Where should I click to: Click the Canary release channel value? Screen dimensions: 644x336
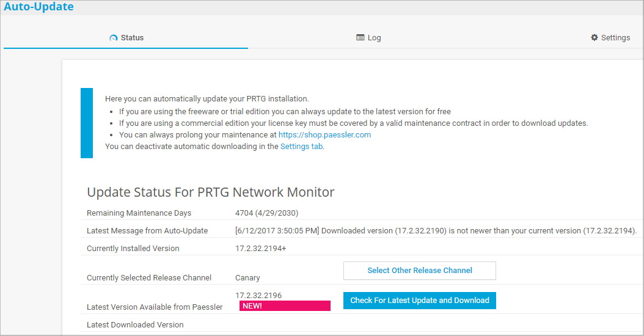click(x=247, y=278)
